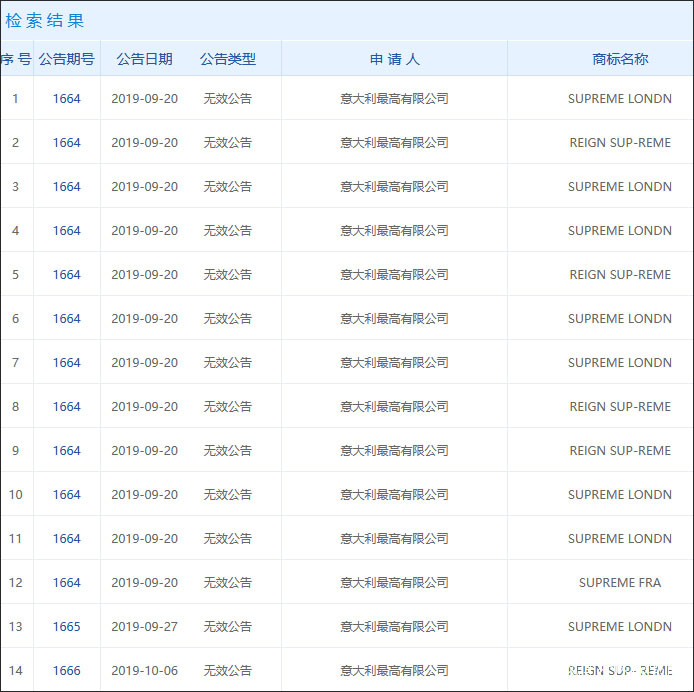Select REIGN SUP-REME trademark in row 14
Screen dimensions: 694x692
620,670
